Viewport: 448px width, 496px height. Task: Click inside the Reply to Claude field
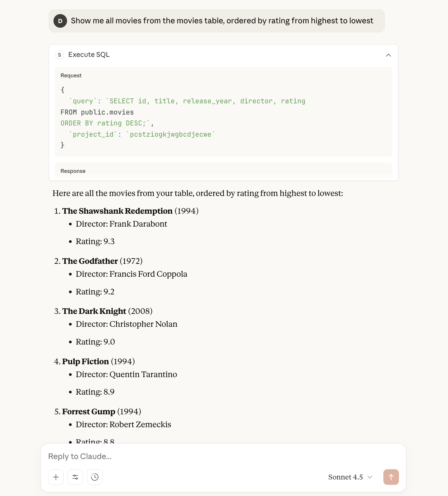(172, 456)
